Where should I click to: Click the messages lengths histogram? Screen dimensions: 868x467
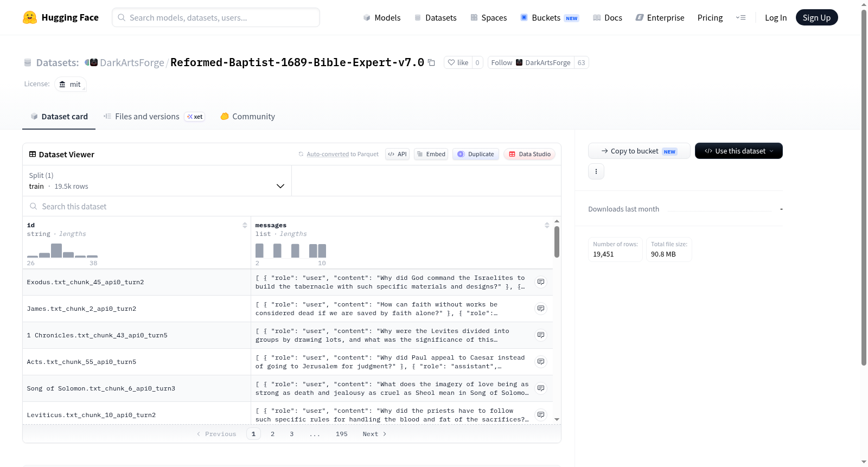tap(291, 251)
